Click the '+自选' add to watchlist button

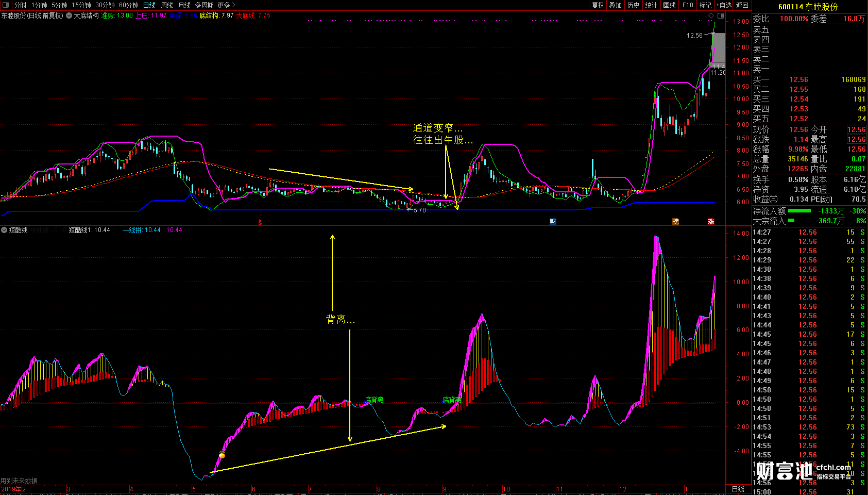pos(724,5)
